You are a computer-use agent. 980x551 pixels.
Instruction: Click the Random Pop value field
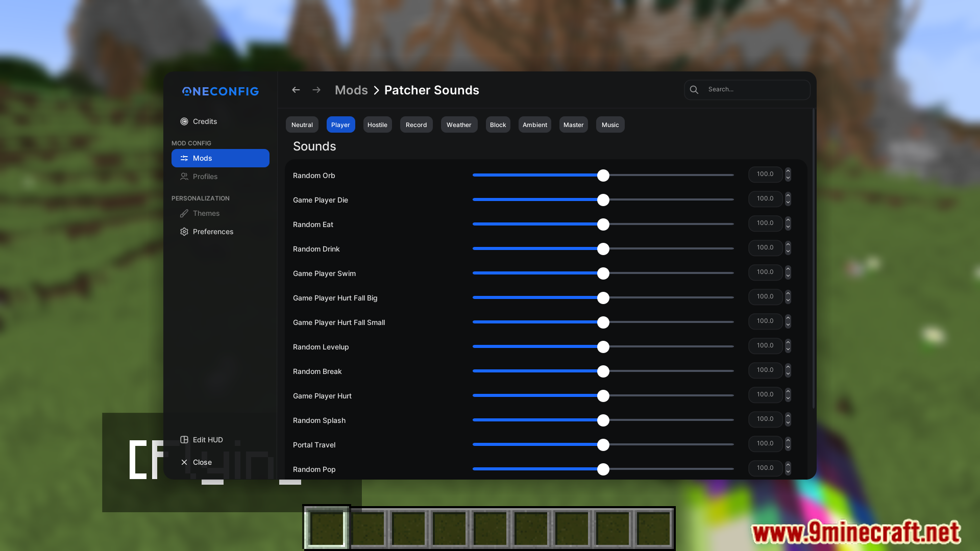765,468
